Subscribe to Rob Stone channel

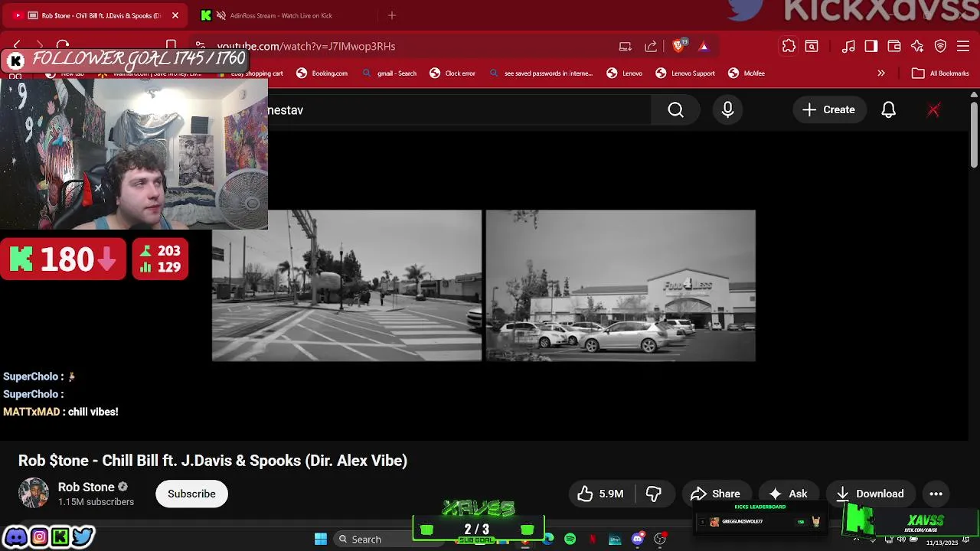click(191, 494)
